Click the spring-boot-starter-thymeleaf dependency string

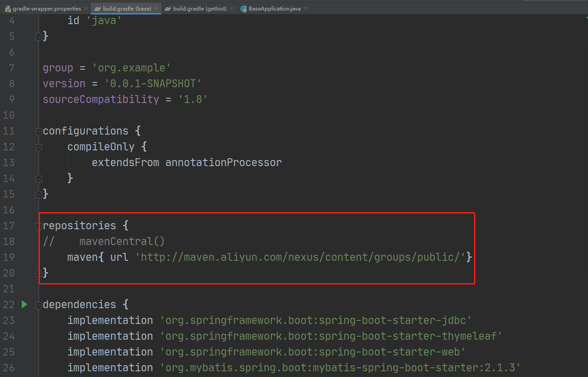[x=331, y=336]
